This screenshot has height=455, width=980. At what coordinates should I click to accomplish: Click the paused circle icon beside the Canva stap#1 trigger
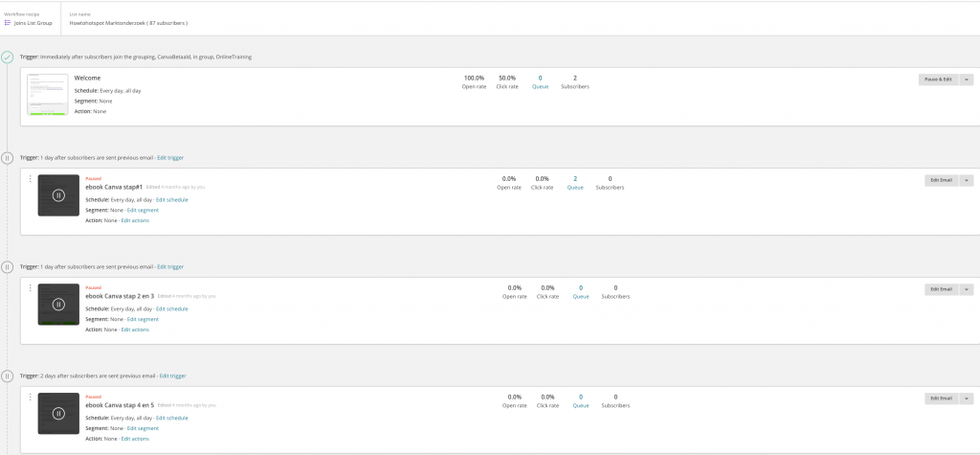click(x=8, y=157)
